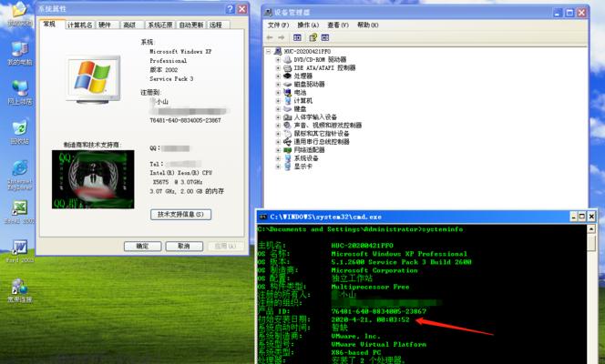Select 声音、视频和游戏控制器 icon
Screen dimensions: 605x364
coord(287,126)
